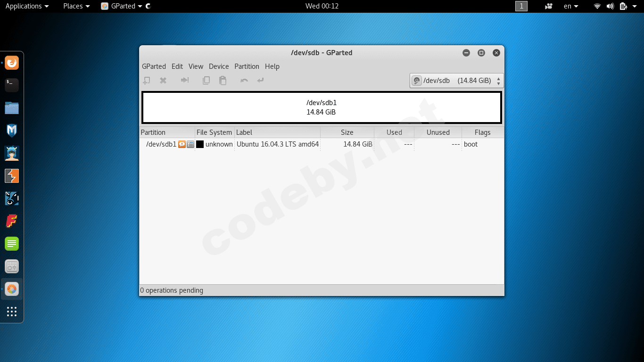This screenshot has height=362, width=644.
Task: Expand the system menu arrow
Action: point(634,6)
